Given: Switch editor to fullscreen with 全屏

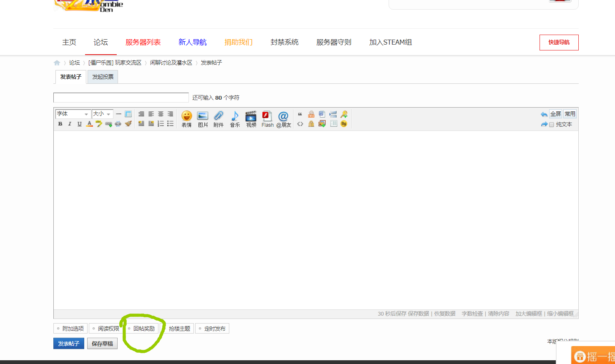Looking at the screenshot, I should 556,113.
